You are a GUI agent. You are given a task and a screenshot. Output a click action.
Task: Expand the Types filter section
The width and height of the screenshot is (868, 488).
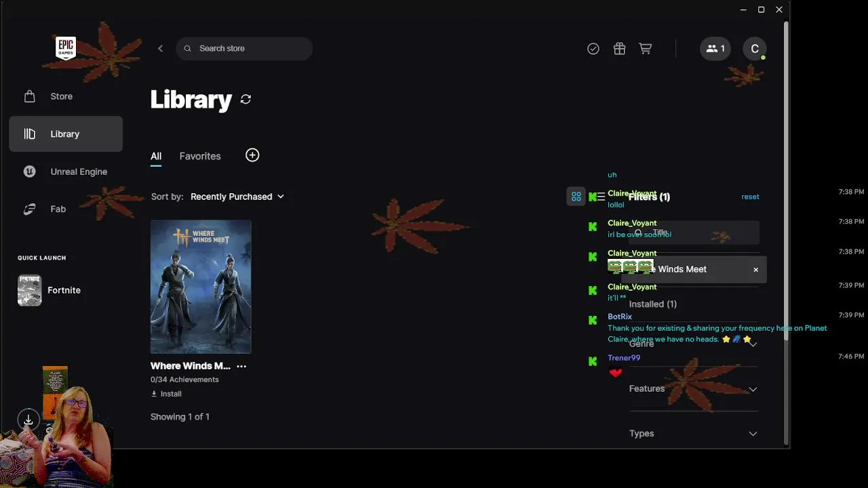click(693, 434)
